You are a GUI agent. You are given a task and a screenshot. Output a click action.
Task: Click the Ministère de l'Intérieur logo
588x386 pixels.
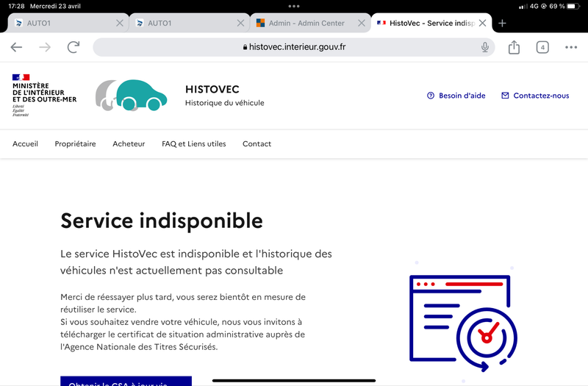coord(44,96)
